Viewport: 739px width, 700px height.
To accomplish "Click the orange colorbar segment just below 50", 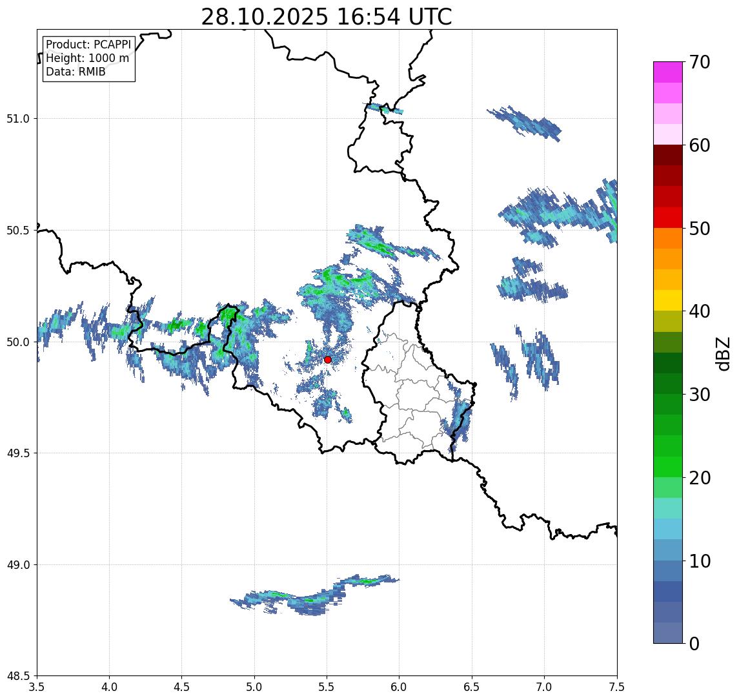I will [x=668, y=238].
